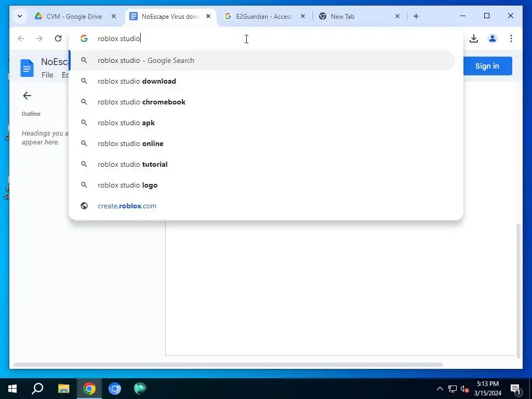Open Windows taskbar search
Viewport: 532px width, 399px height.
[37, 389]
